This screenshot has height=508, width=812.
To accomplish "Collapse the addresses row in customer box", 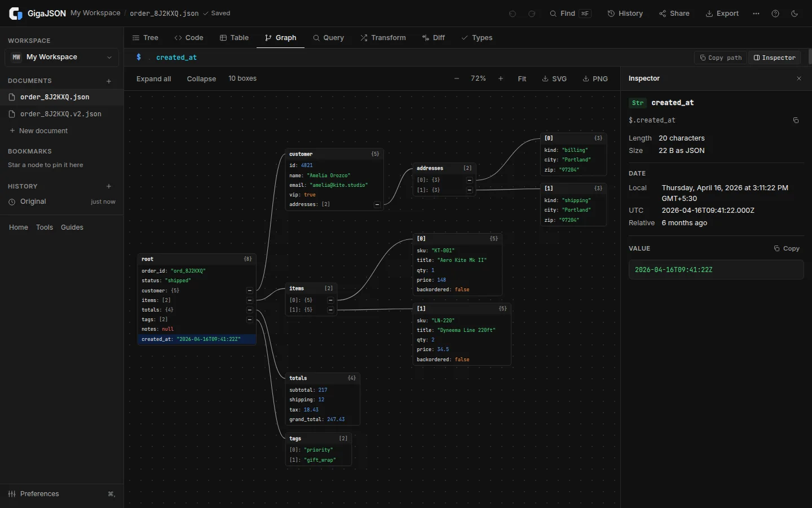I will (x=377, y=204).
